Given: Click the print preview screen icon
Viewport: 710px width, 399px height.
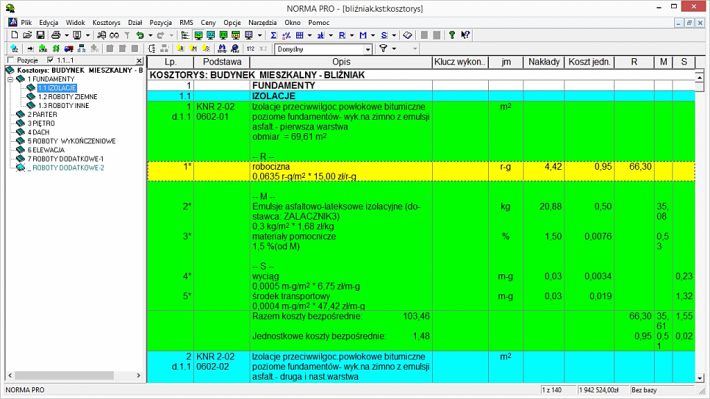Looking at the screenshot, I should click(77, 35).
